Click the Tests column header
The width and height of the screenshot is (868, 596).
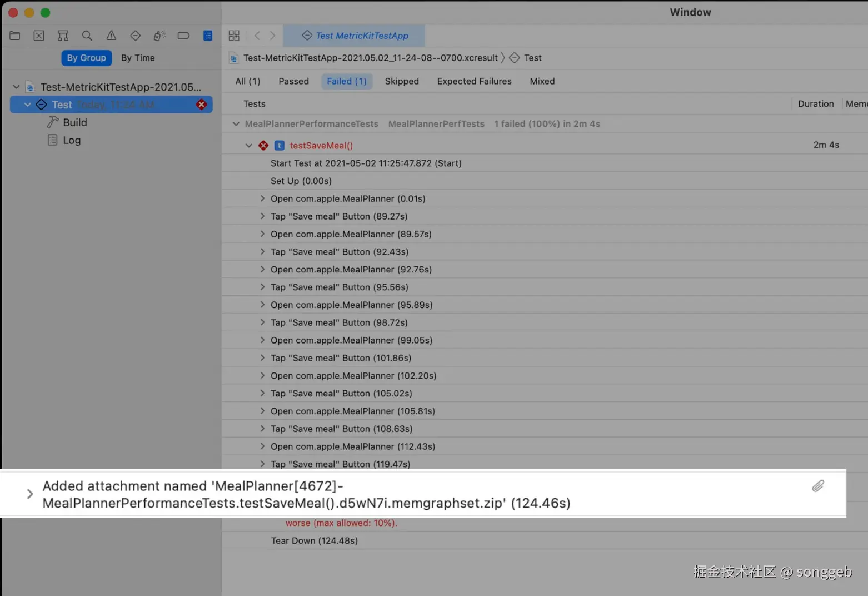tap(255, 104)
